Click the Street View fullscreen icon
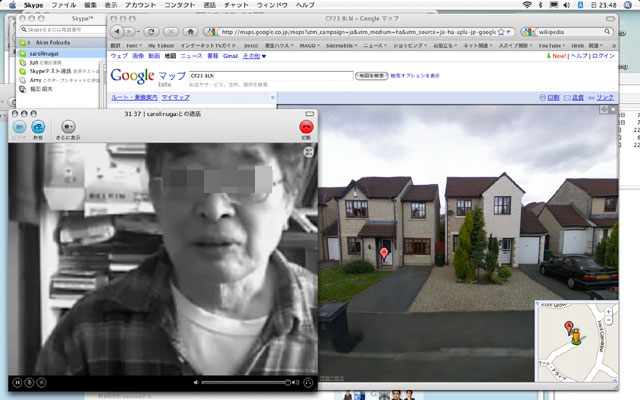This screenshot has height=400, width=640. pyautogui.click(x=604, y=109)
